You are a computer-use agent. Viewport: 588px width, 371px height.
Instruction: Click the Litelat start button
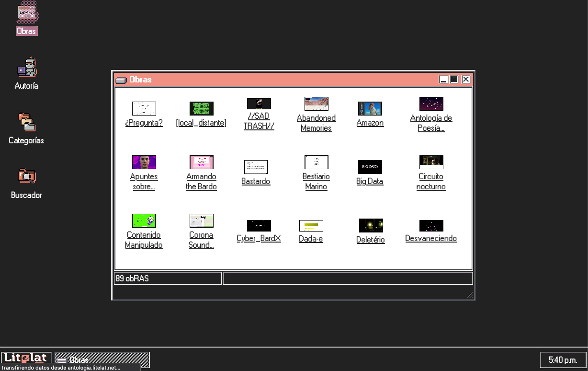(x=26, y=358)
